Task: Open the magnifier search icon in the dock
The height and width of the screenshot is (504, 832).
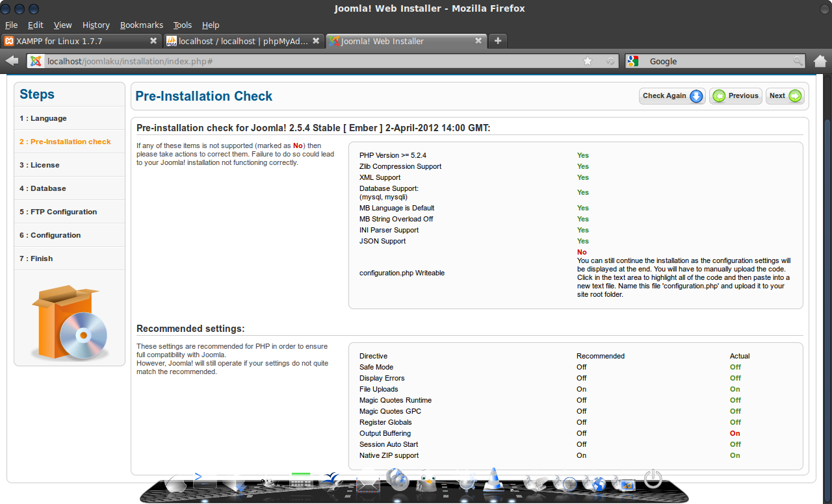Action: point(466,481)
